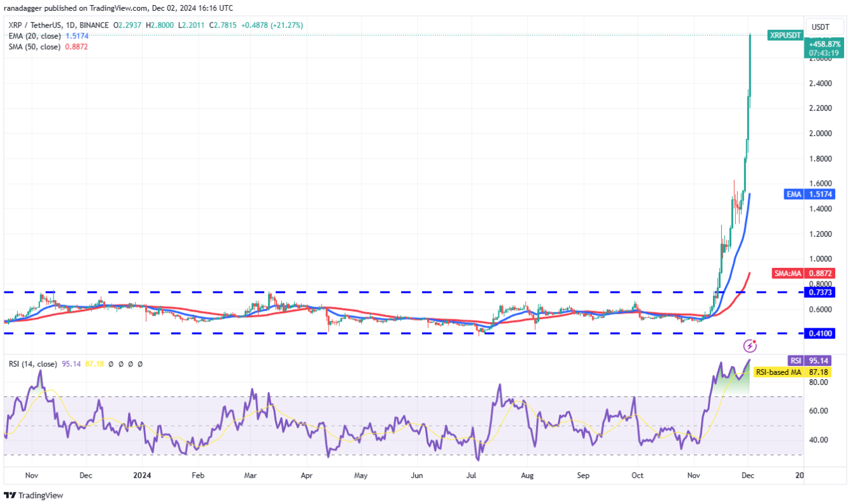Click the red SMA value 0.8872 in the legend
This screenshot has width=853, height=504.
(x=76, y=47)
